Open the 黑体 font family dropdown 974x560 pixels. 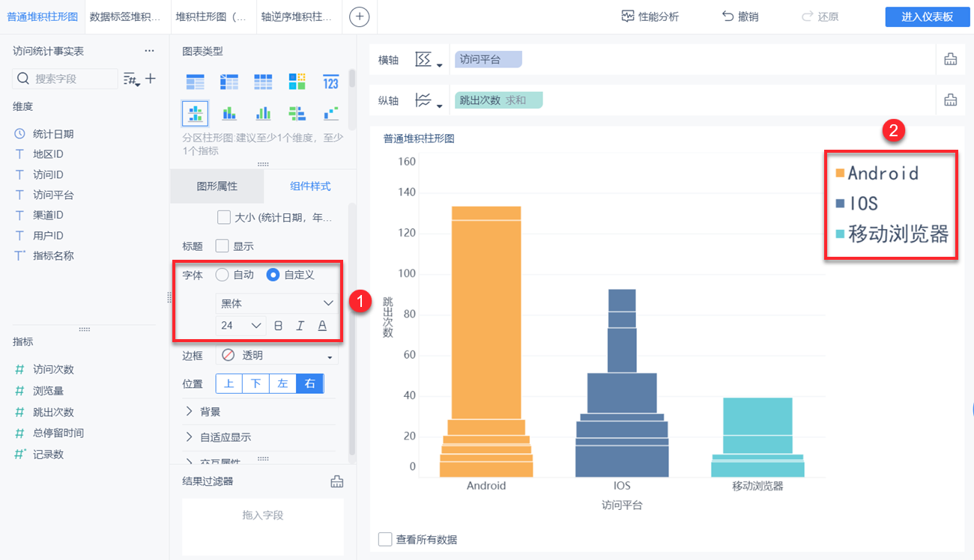276,303
